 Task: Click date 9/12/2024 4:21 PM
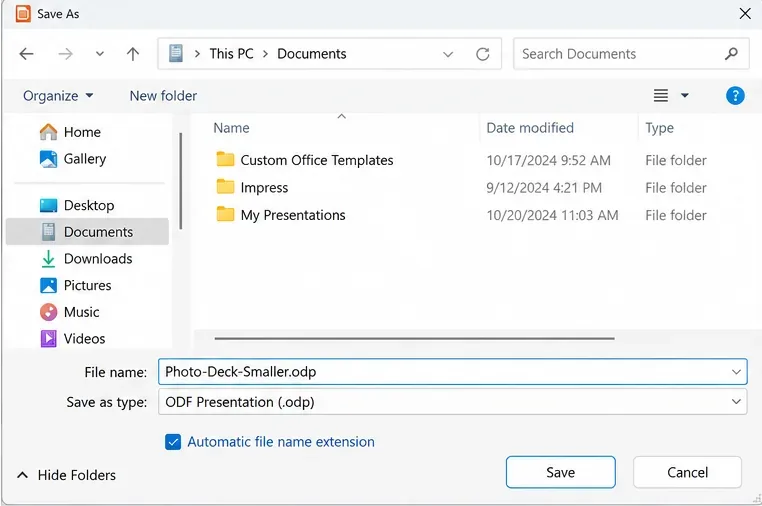pyautogui.click(x=544, y=188)
